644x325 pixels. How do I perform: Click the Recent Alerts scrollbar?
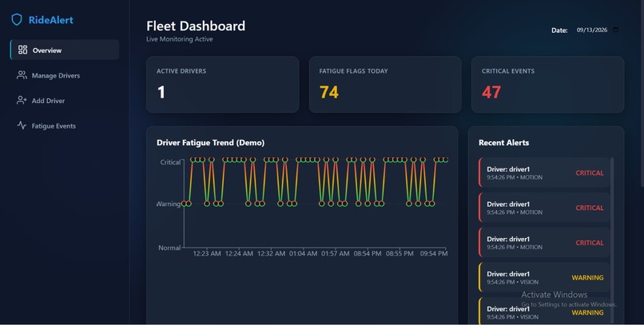tap(612, 240)
